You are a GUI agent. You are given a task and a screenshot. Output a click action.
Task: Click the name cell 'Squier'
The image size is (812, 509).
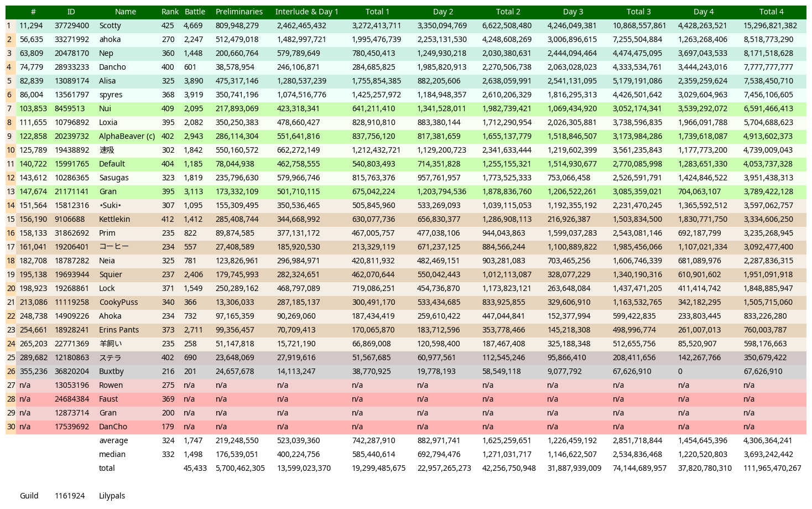tap(111, 274)
